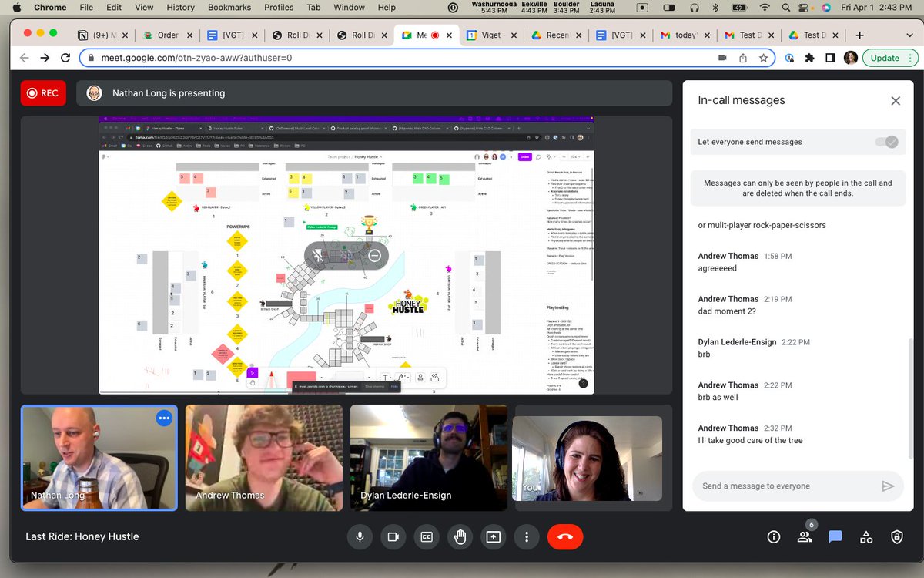Open the History menu
Image resolution: width=924 pixels, height=578 pixels.
coord(180,8)
